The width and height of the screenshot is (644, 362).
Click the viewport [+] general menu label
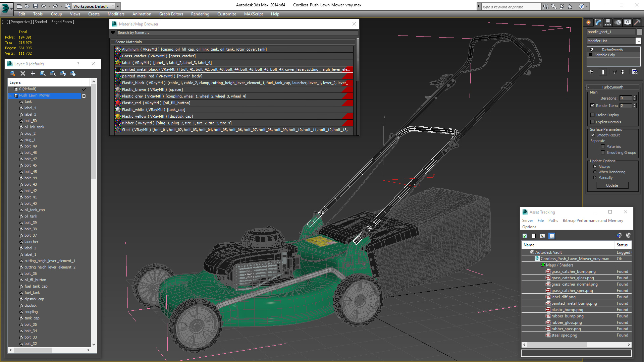tap(5, 22)
